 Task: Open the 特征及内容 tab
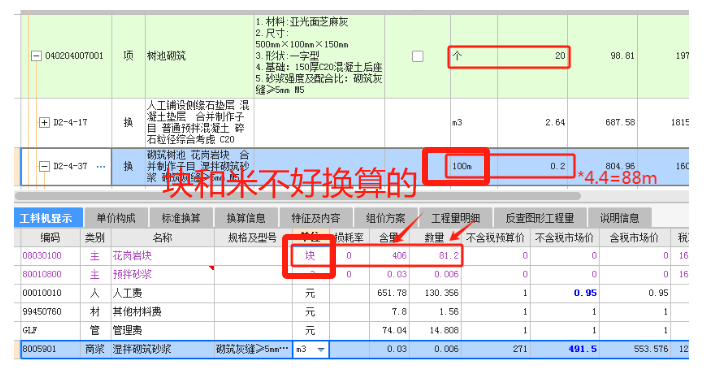pyautogui.click(x=315, y=218)
